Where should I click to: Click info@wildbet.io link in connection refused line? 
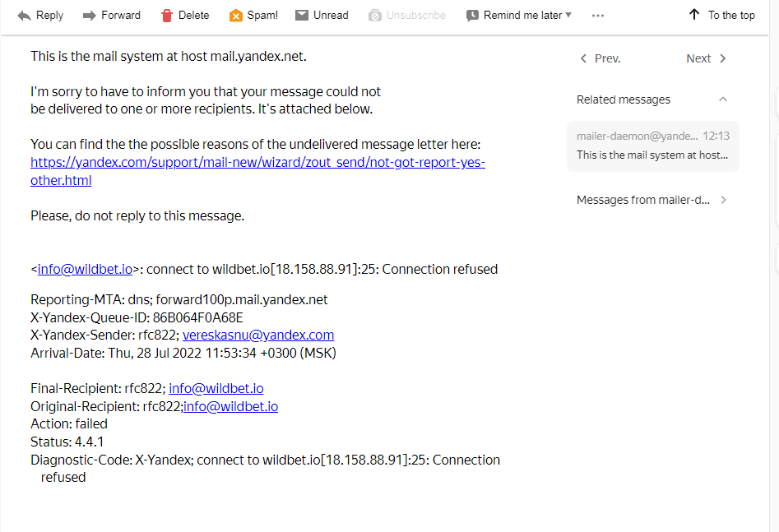click(x=85, y=269)
